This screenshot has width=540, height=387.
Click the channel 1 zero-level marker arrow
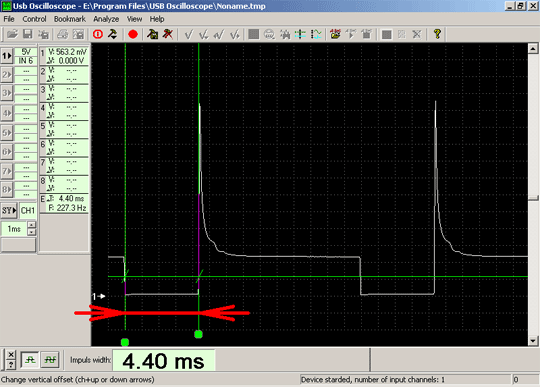99,296
